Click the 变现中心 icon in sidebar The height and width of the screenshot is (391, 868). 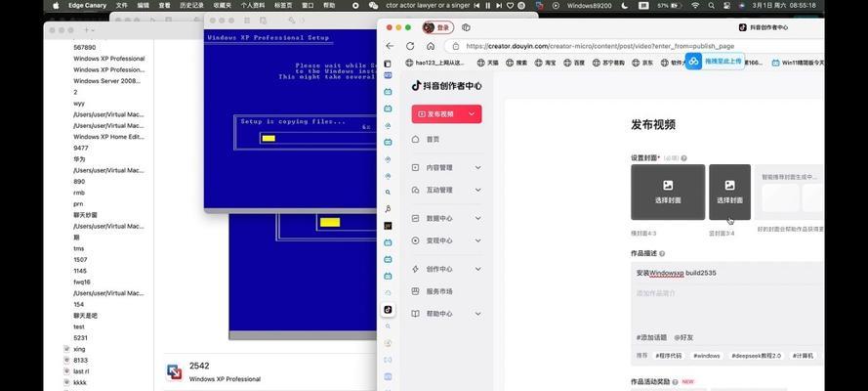[416, 240]
